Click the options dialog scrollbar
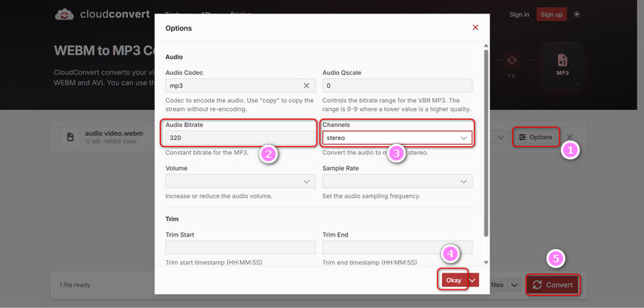The width and height of the screenshot is (644, 308). 486,142
